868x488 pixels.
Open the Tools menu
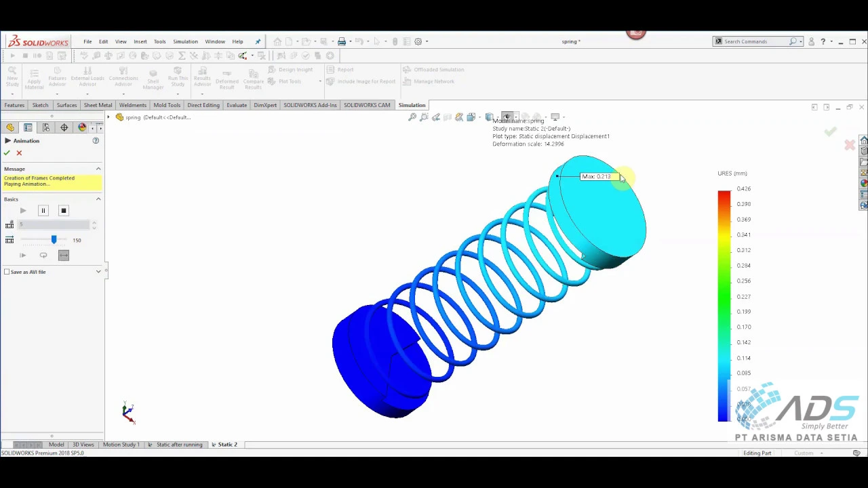pos(159,41)
